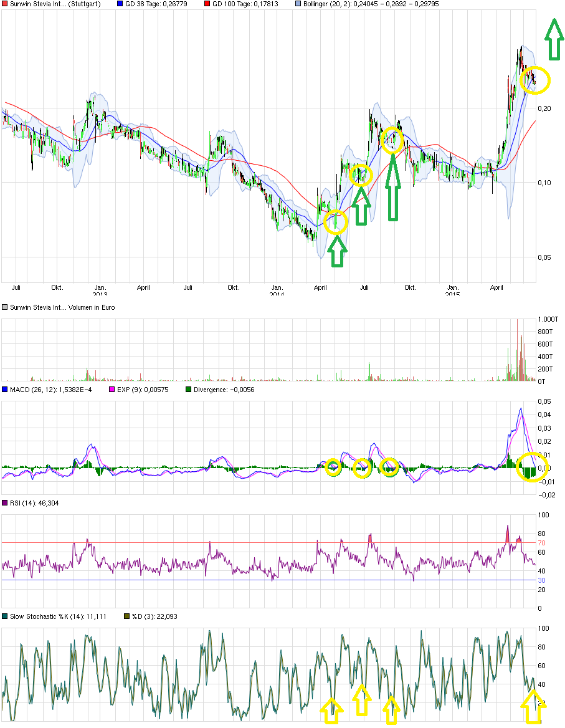
Task: Click the red GD 100 Tage legend swatch
Action: tap(207, 4)
